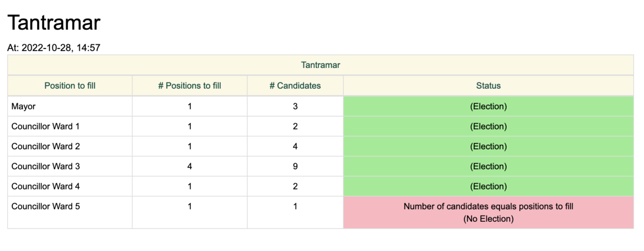
Task: Select the Mayor row label
Action: pyautogui.click(x=70, y=106)
